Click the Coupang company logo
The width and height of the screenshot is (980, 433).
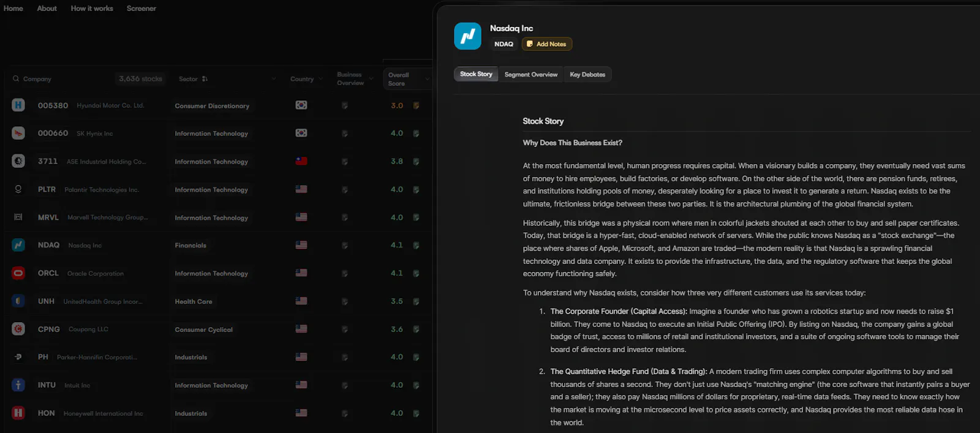[x=18, y=329]
